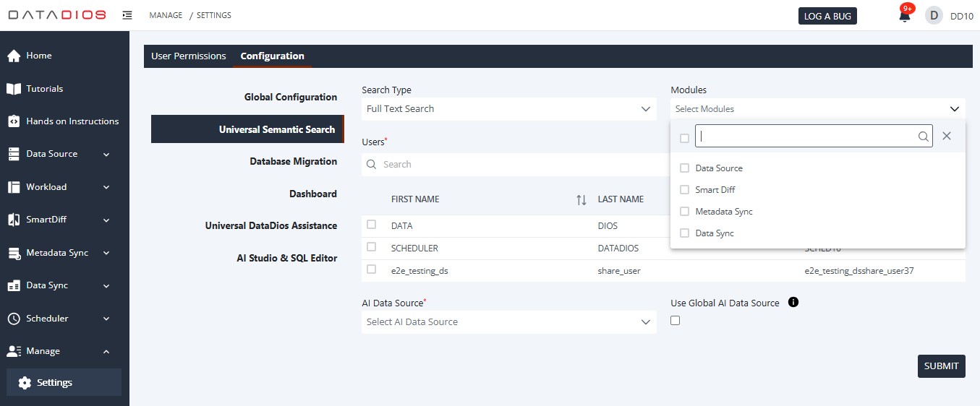Sort by First Name using the arrows icon
Image resolution: width=980 pixels, height=406 pixels.
[581, 200]
